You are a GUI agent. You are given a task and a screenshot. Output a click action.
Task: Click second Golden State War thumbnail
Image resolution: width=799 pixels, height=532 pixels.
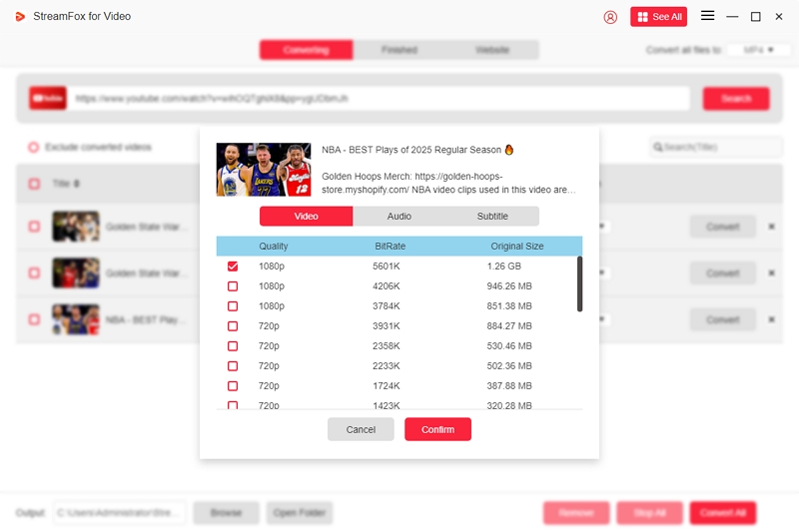click(76, 272)
